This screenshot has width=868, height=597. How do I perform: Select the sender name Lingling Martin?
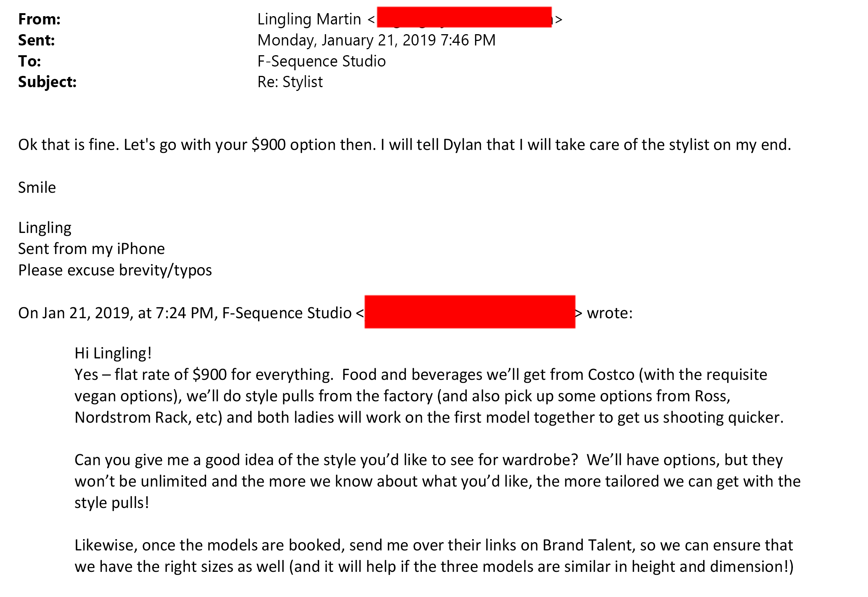(309, 20)
